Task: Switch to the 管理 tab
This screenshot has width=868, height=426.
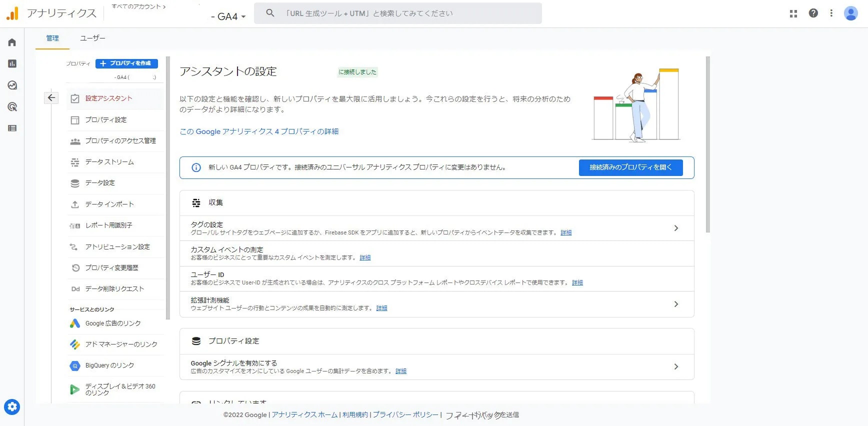Action: coord(52,38)
